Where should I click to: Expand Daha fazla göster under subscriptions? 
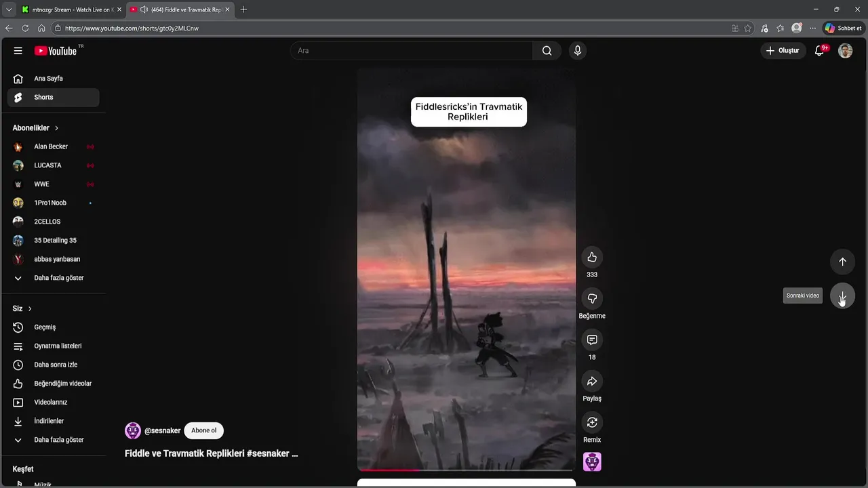pyautogui.click(x=54, y=278)
